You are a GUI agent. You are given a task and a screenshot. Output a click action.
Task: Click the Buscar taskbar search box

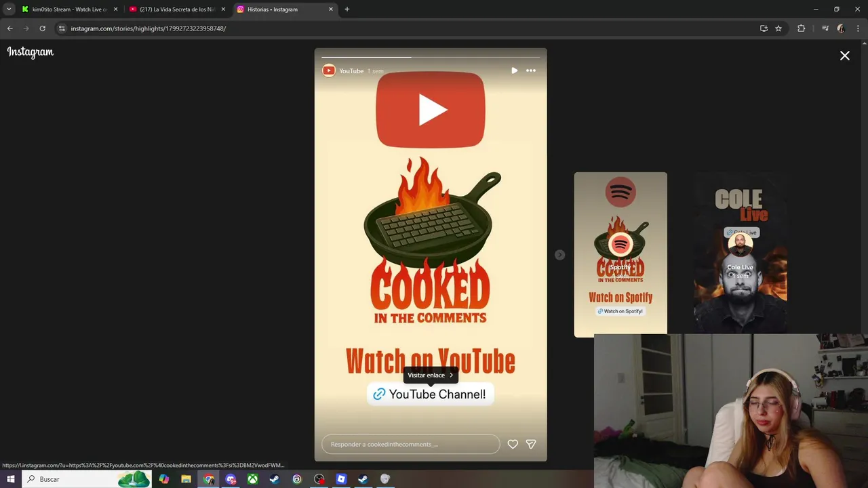pos(87,479)
